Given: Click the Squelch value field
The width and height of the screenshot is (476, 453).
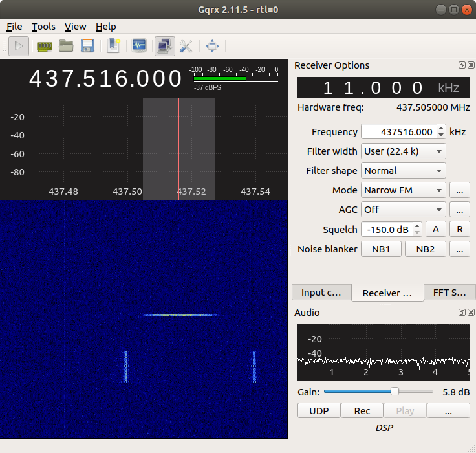Looking at the screenshot, I should pos(387,229).
